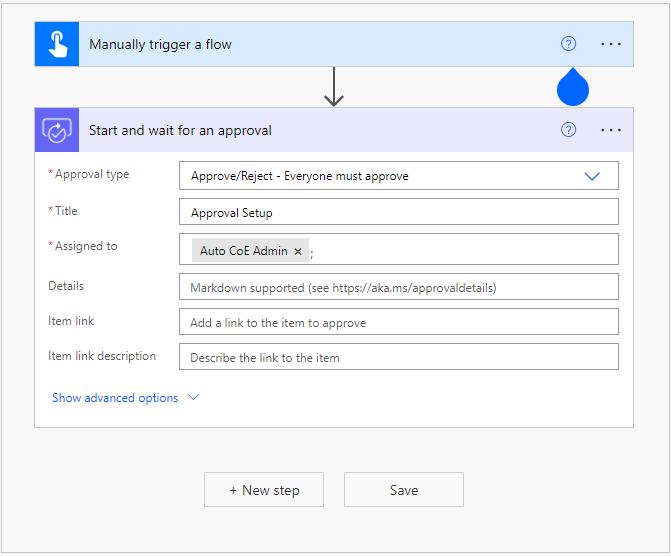This screenshot has width=671, height=556.
Task: Click the Item link description label
Action: (102, 356)
